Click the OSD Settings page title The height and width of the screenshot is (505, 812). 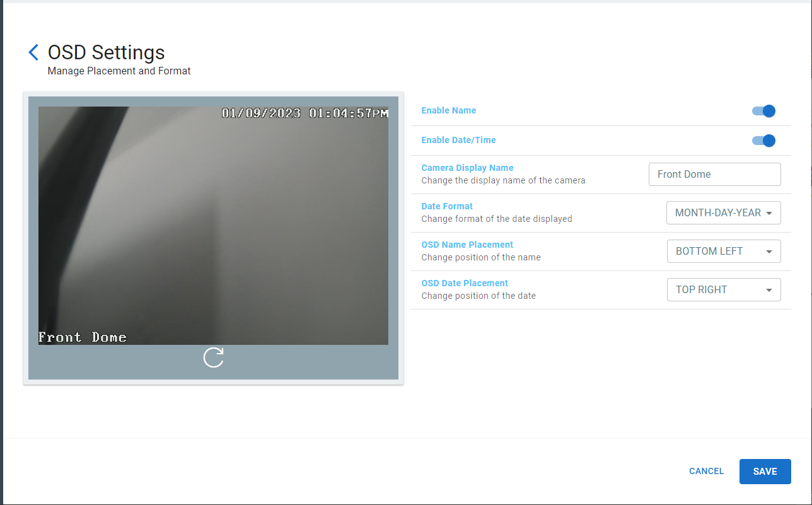click(107, 52)
